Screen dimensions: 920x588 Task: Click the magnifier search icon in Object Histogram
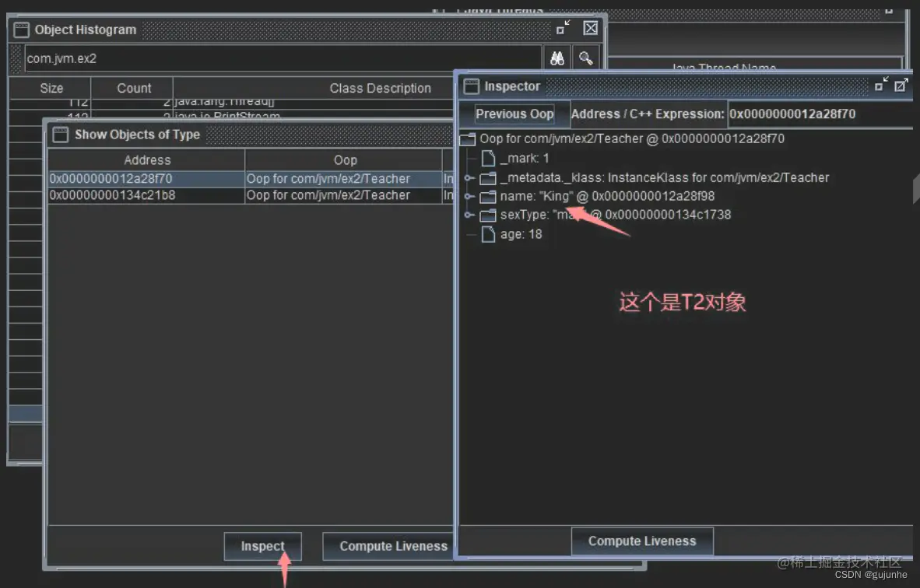(585, 58)
